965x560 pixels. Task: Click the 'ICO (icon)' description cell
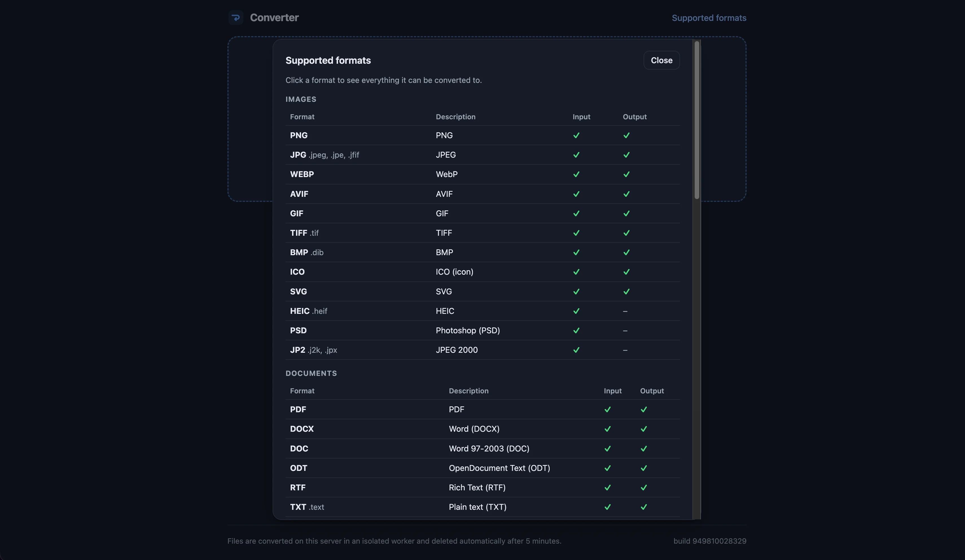tap(454, 272)
